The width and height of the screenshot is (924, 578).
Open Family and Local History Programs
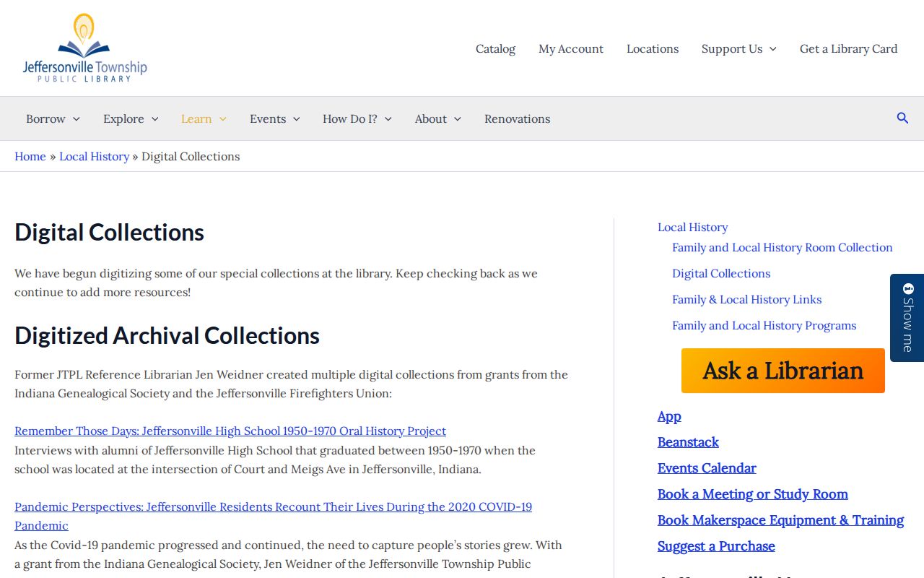tap(764, 326)
